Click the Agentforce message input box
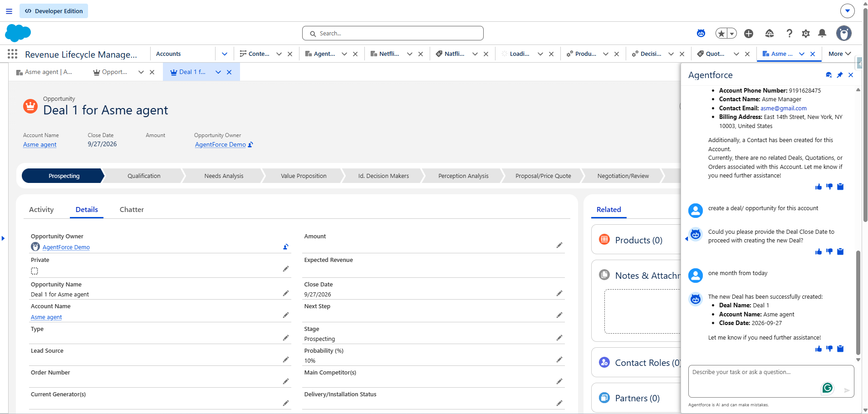868x414 pixels. pos(771,381)
